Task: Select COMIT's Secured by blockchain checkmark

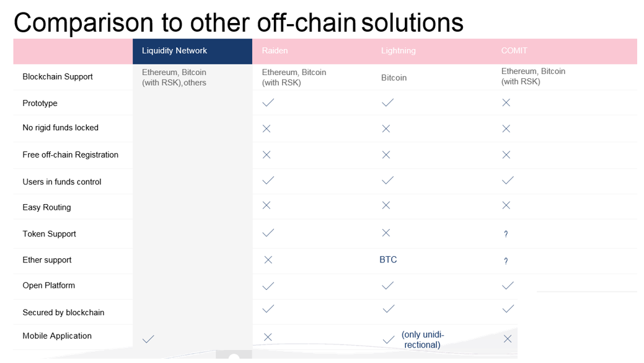Action: point(508,309)
